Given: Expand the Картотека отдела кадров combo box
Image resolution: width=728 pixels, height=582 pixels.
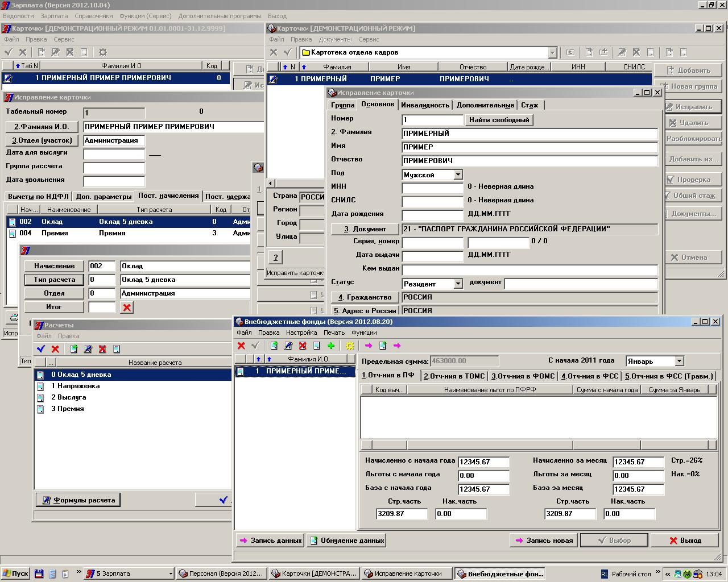Looking at the screenshot, I should click(552, 52).
